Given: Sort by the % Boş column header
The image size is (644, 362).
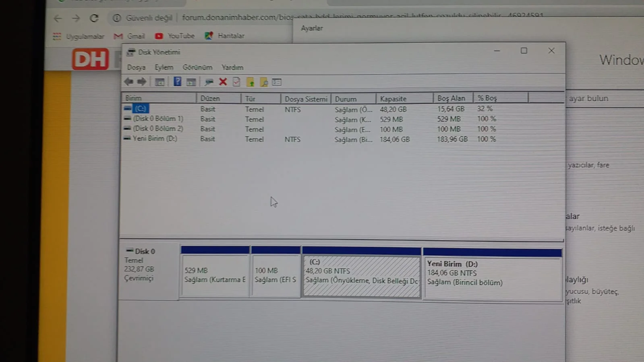Looking at the screenshot, I should 501,98.
